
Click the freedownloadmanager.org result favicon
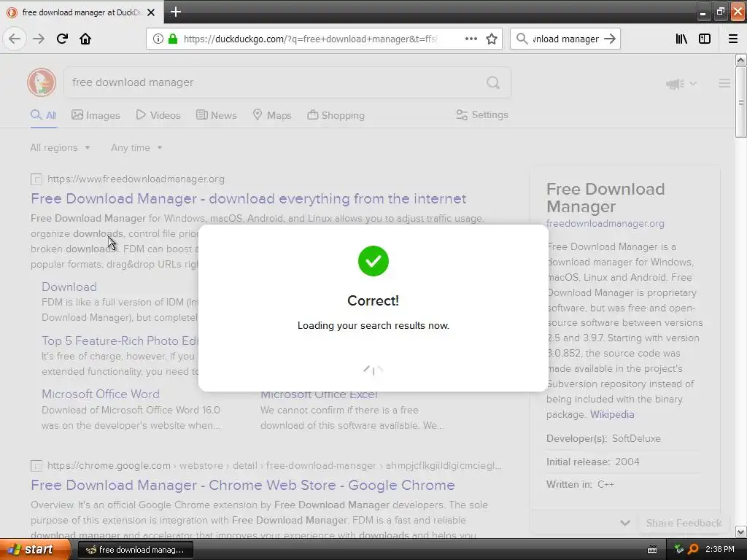[36, 179]
